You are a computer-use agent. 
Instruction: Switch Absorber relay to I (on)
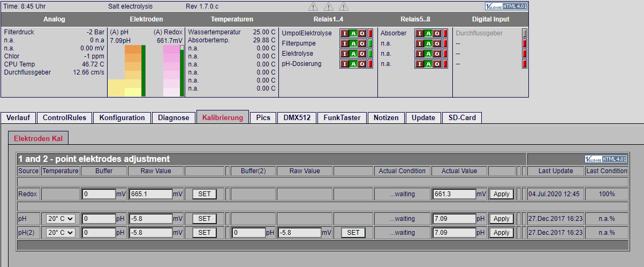click(420, 33)
